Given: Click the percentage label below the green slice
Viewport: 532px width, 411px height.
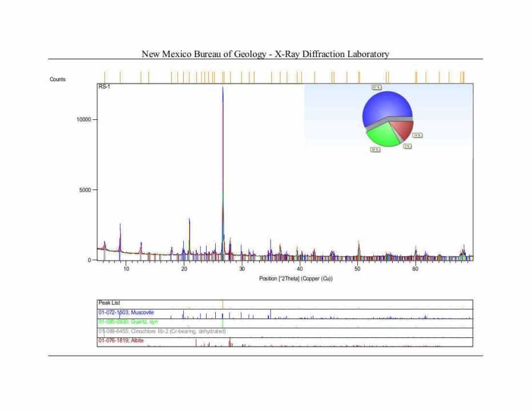Looking at the screenshot, I should coord(375,150).
